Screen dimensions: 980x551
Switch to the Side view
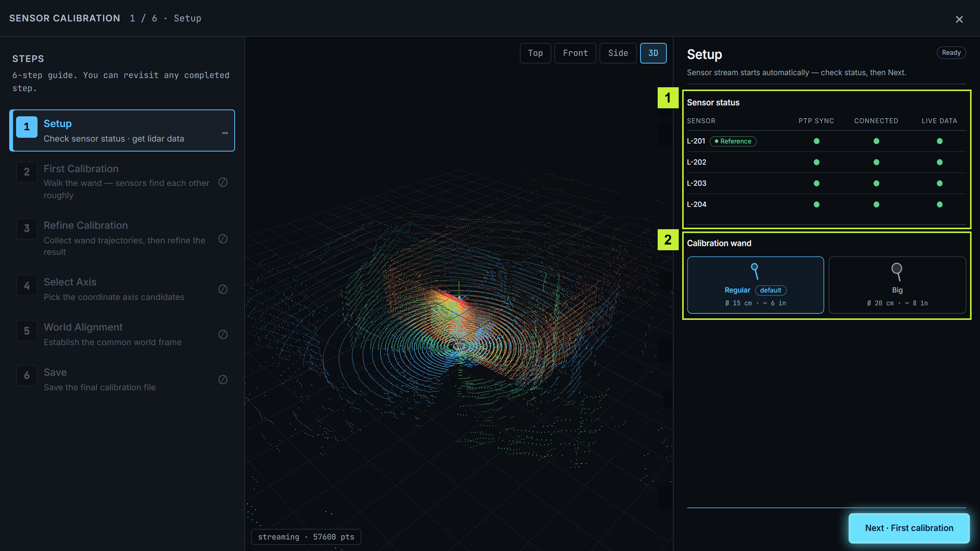pyautogui.click(x=618, y=53)
